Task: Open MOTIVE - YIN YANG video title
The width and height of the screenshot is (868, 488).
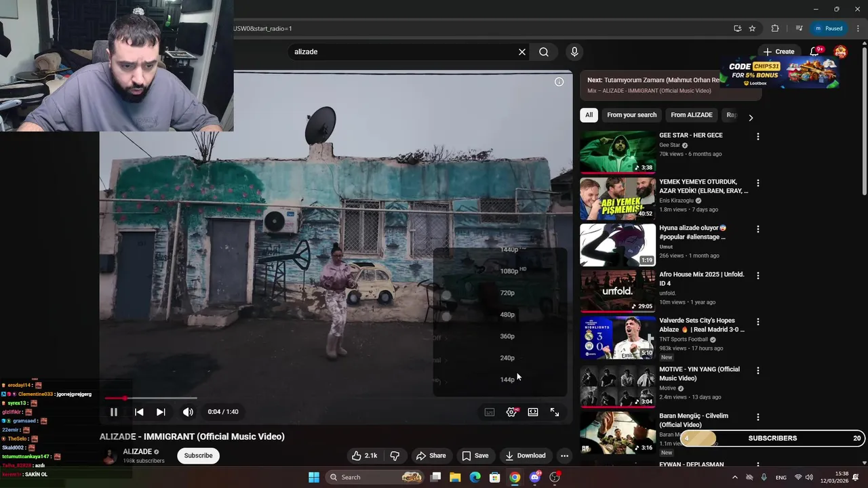Action: tap(699, 373)
